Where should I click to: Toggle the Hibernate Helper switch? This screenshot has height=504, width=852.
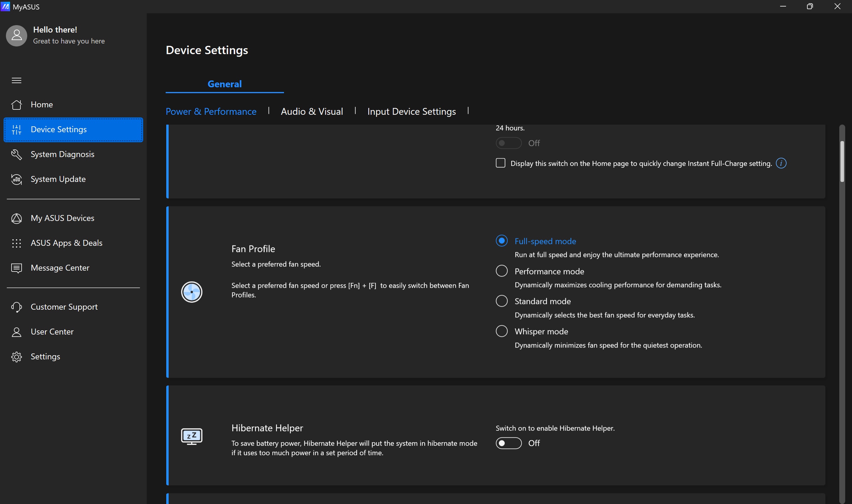click(x=508, y=443)
